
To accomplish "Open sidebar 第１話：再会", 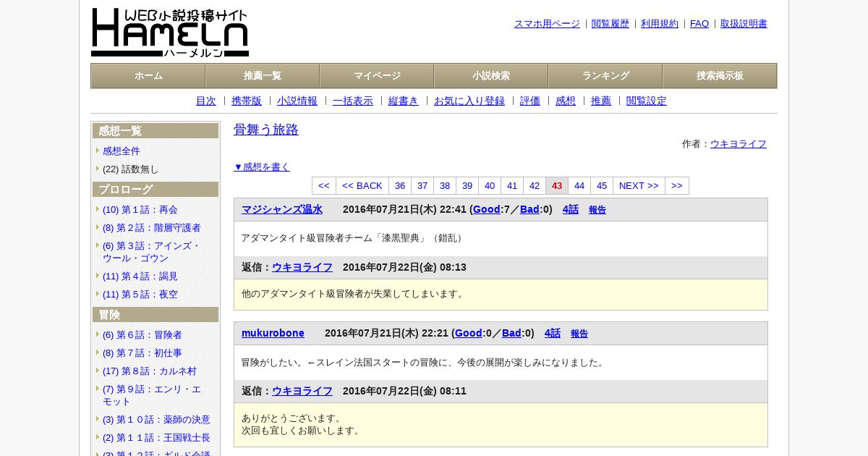I will click(140, 209).
